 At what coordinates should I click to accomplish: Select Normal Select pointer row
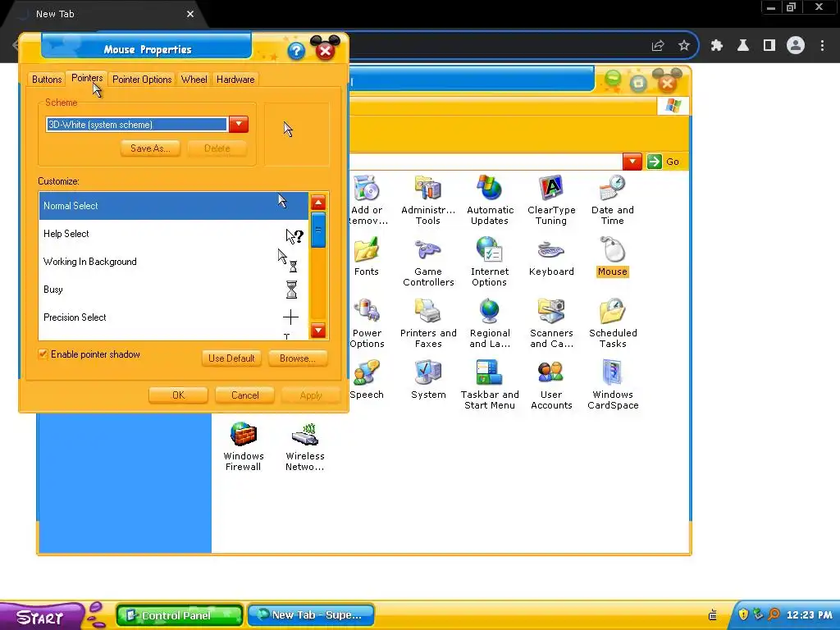174,206
